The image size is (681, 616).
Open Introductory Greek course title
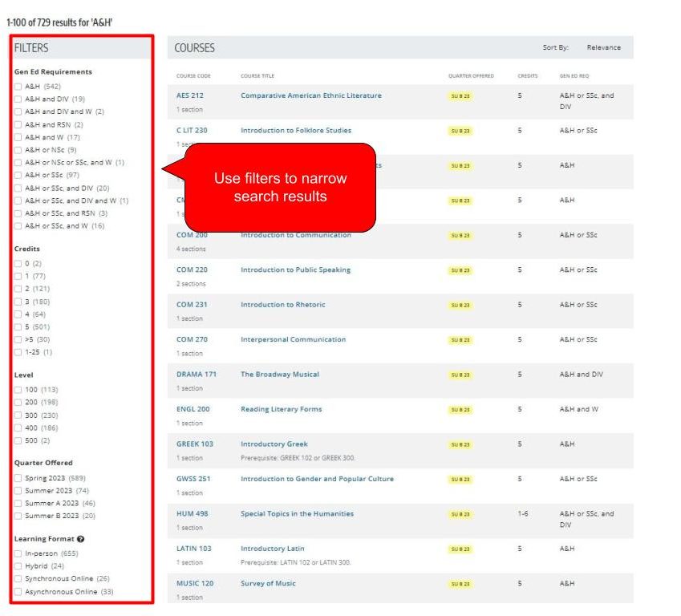pyautogui.click(x=274, y=444)
